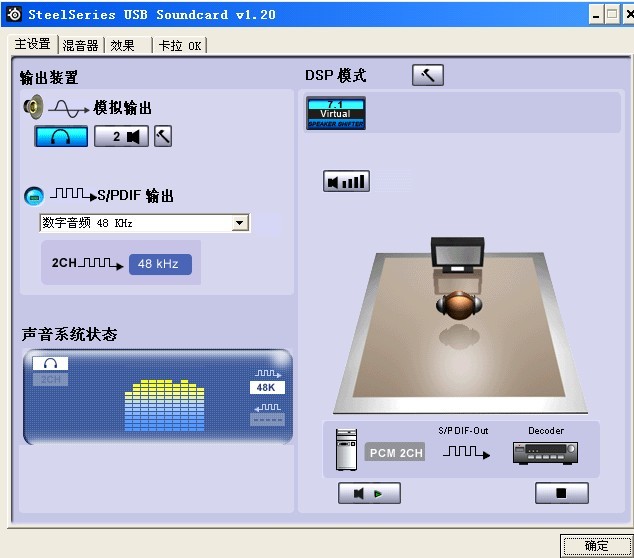
Task: Click the 48K status indicator
Action: pos(267,387)
